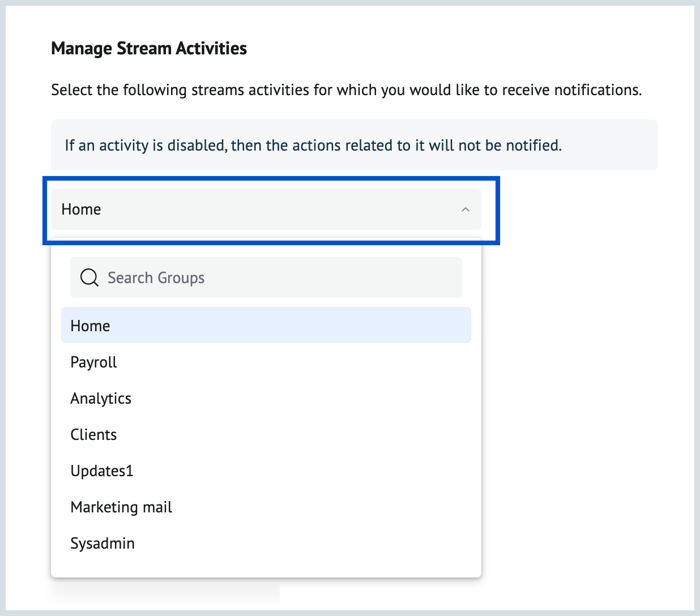The image size is (700, 616).
Task: Select the Marketing mail group
Action: point(121,507)
